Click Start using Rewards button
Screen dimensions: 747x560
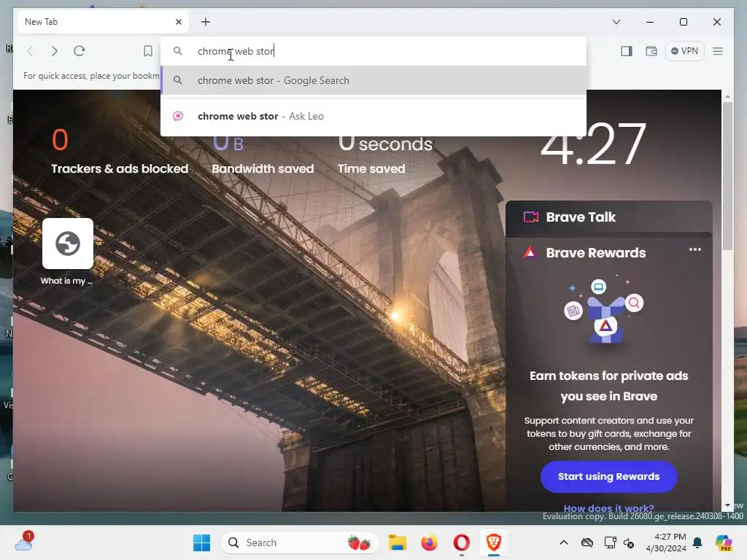tap(609, 477)
